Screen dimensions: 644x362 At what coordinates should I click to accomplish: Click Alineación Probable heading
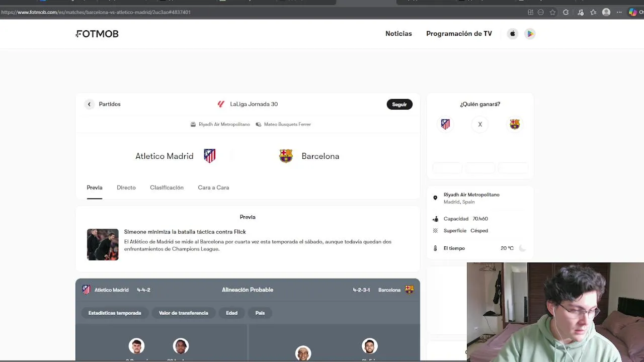point(248,290)
